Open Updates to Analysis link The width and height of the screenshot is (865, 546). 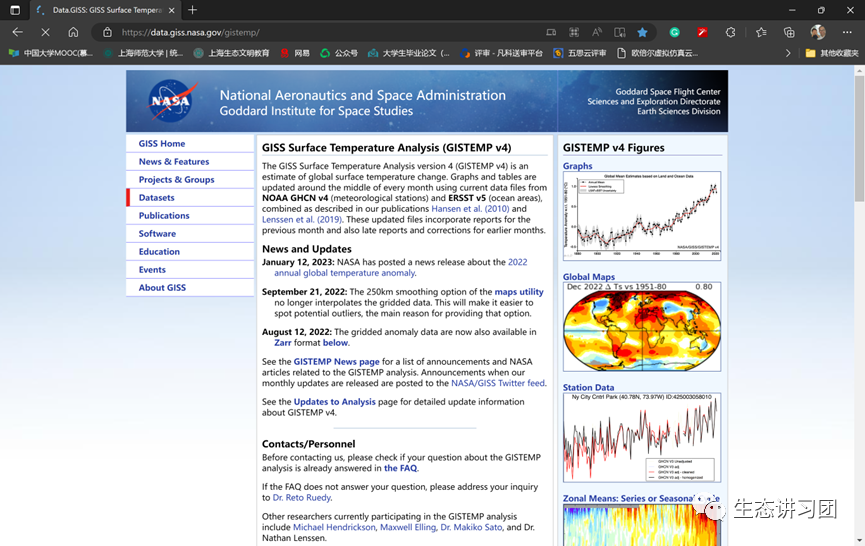(334, 402)
